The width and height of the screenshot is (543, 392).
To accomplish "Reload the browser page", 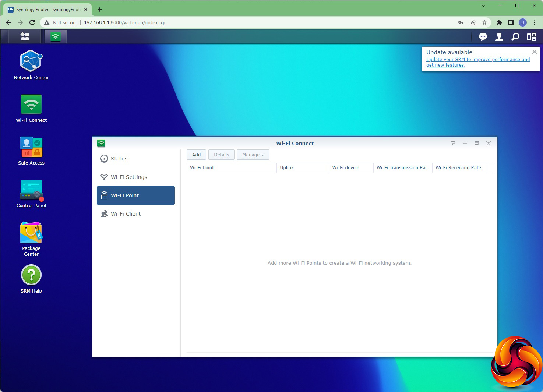I will tap(32, 22).
